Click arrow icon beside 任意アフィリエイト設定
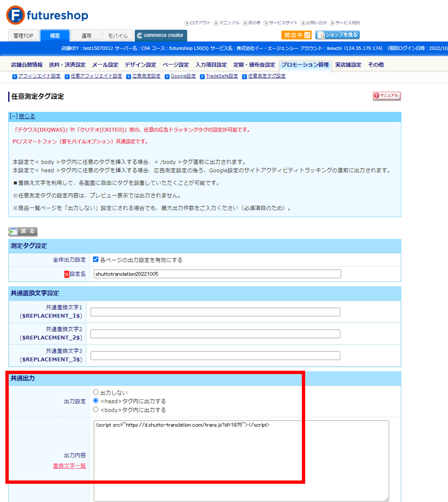The image size is (448, 502). click(x=67, y=77)
